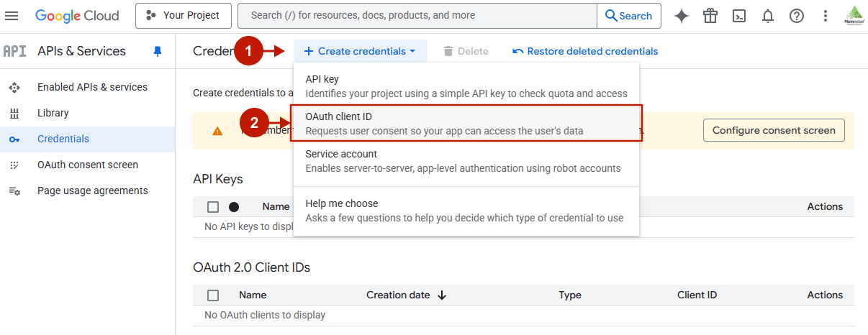Open the three-dot settings menu
The image size is (868, 335).
pyautogui.click(x=826, y=16)
